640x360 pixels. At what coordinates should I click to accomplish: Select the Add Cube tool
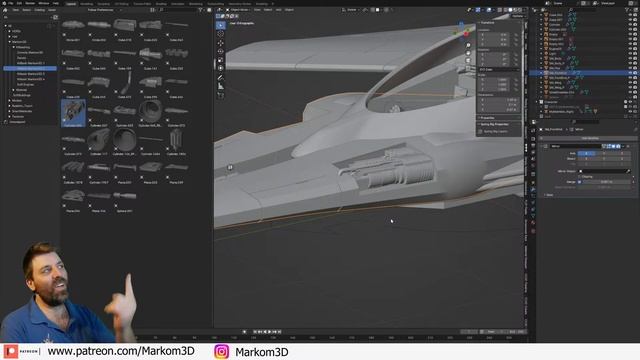point(221,96)
